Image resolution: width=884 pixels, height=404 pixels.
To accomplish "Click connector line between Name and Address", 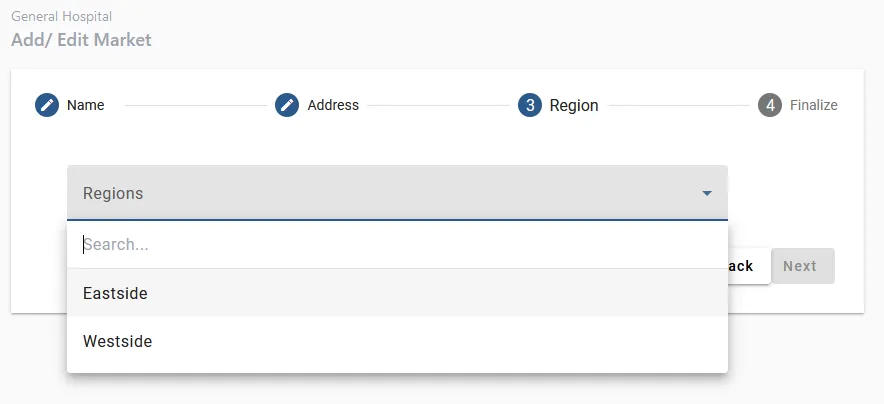I will point(189,105).
